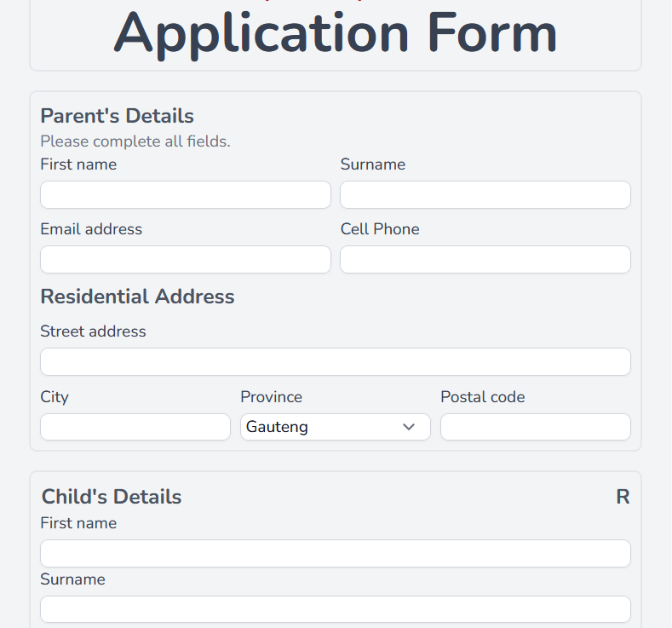This screenshot has width=672, height=628.
Task: Focus the child's Surname input field
Action: 335,609
